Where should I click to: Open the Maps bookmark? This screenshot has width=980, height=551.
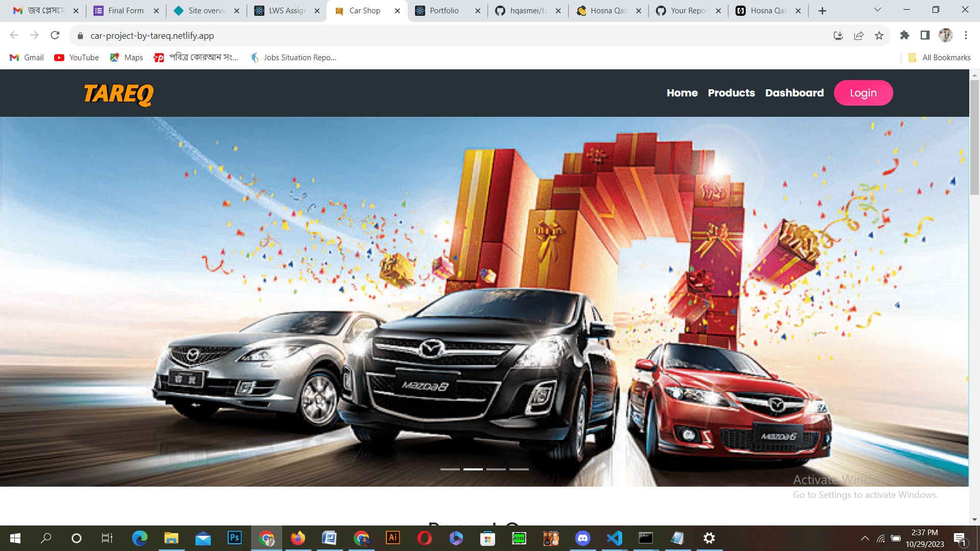click(127, 58)
